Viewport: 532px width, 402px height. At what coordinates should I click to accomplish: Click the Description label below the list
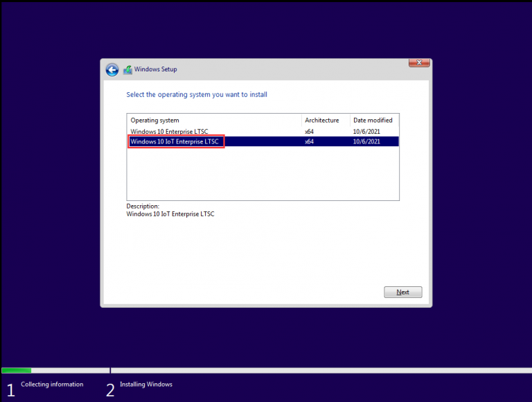coord(143,206)
